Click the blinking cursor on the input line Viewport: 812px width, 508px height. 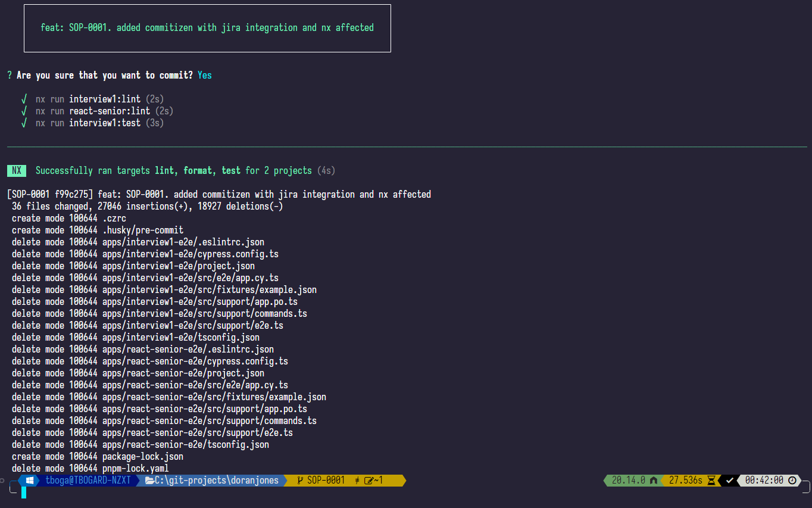pyautogui.click(x=23, y=493)
